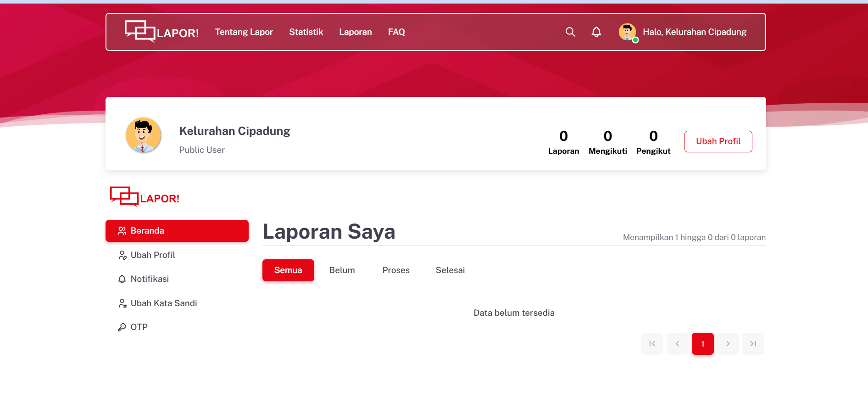Select page 1 in pagination
868x397 pixels.
click(x=703, y=344)
